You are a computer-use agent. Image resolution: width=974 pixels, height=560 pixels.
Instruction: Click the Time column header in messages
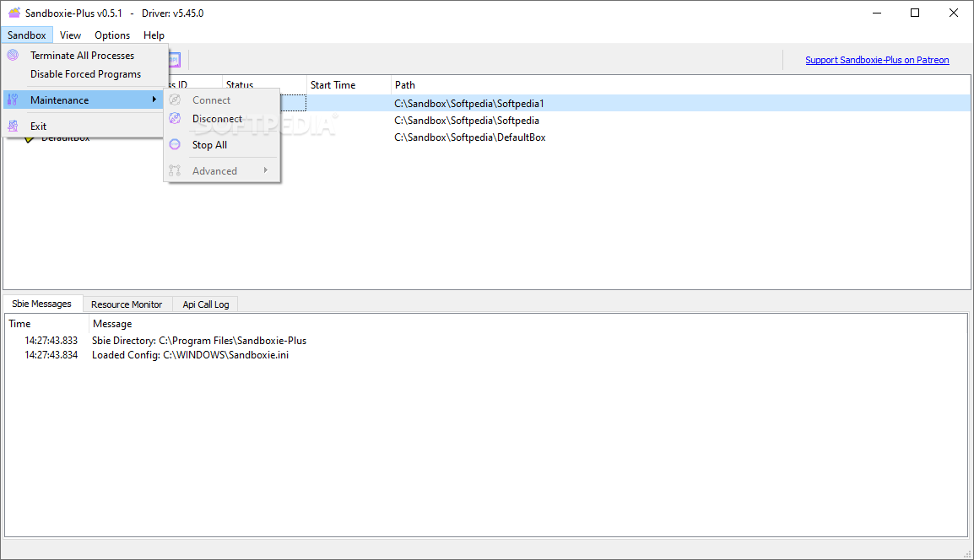click(x=46, y=324)
